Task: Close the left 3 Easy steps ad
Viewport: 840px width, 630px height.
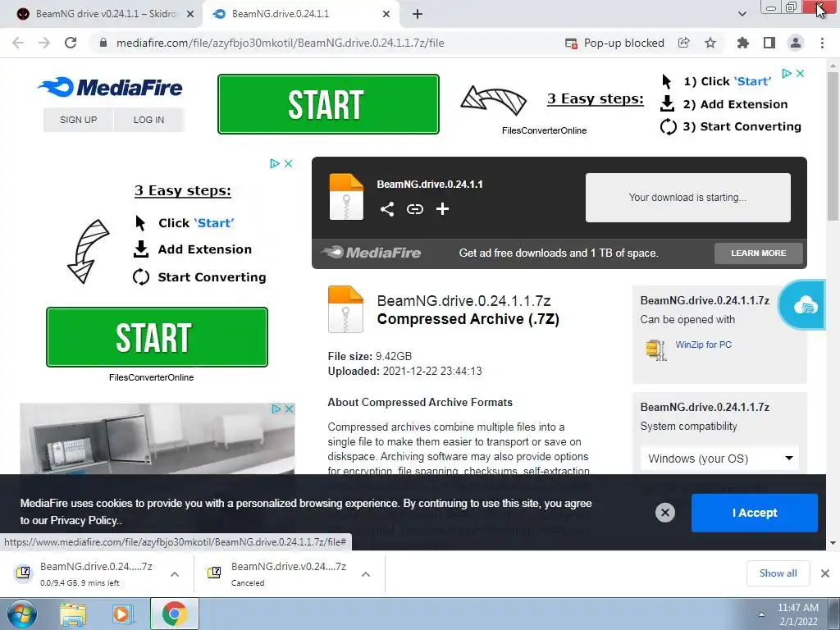Action: click(x=288, y=163)
